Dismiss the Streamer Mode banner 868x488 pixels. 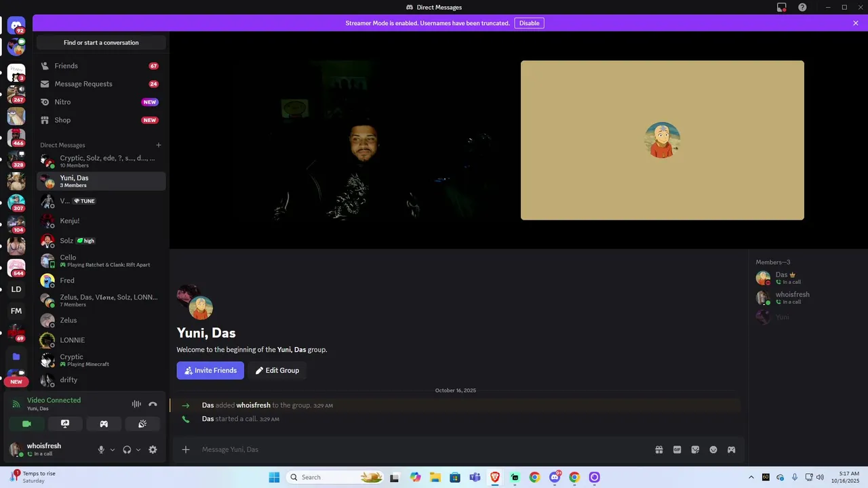point(856,23)
